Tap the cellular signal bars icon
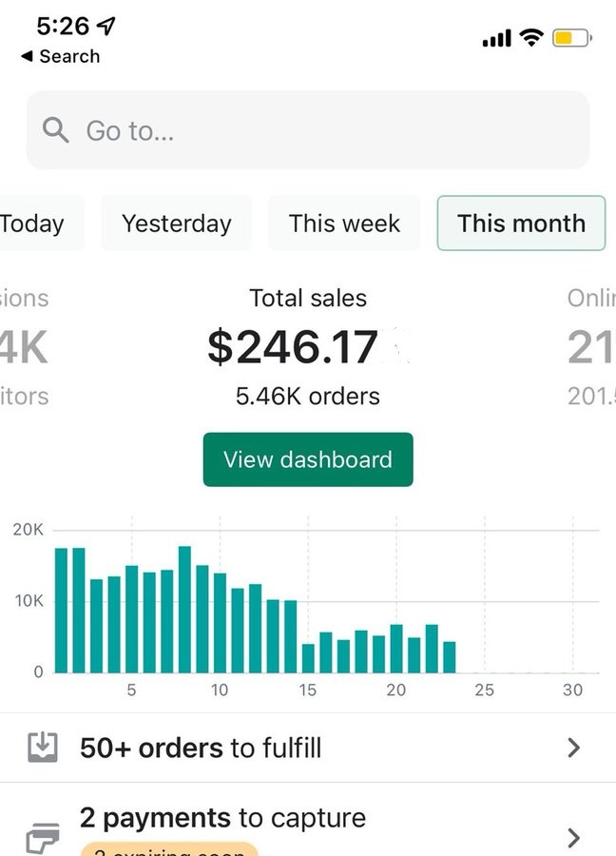The height and width of the screenshot is (856, 616). pyautogui.click(x=496, y=39)
